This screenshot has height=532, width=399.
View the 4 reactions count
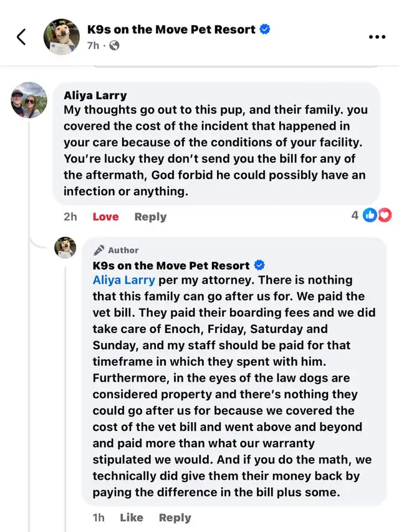pos(355,215)
